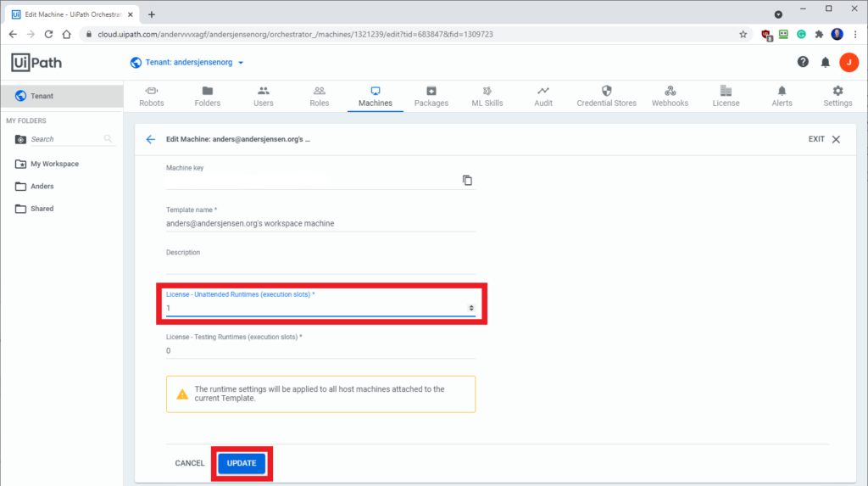The width and height of the screenshot is (868, 486).
Task: Open the Settings tab
Action: pyautogui.click(x=837, y=97)
